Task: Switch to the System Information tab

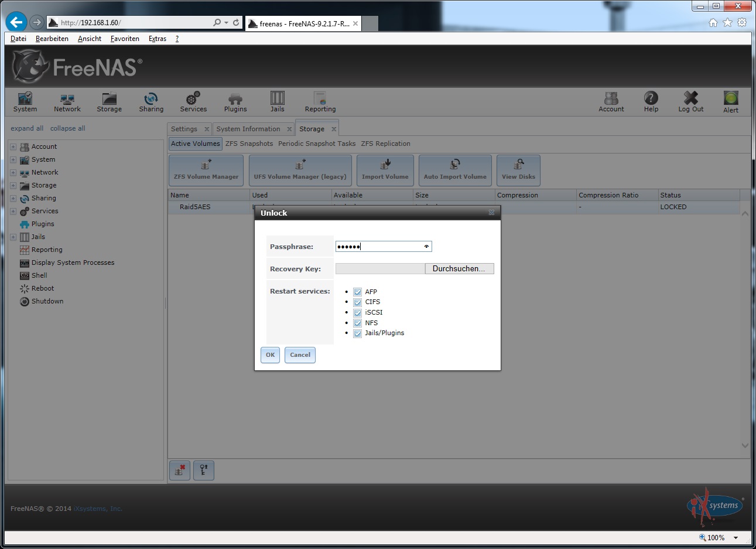Action: tap(248, 129)
